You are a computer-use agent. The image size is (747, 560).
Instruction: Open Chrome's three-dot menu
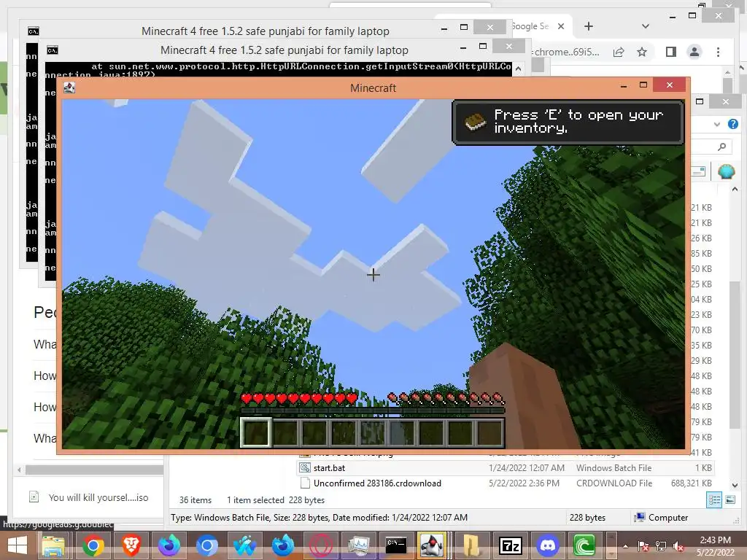pyautogui.click(x=718, y=52)
